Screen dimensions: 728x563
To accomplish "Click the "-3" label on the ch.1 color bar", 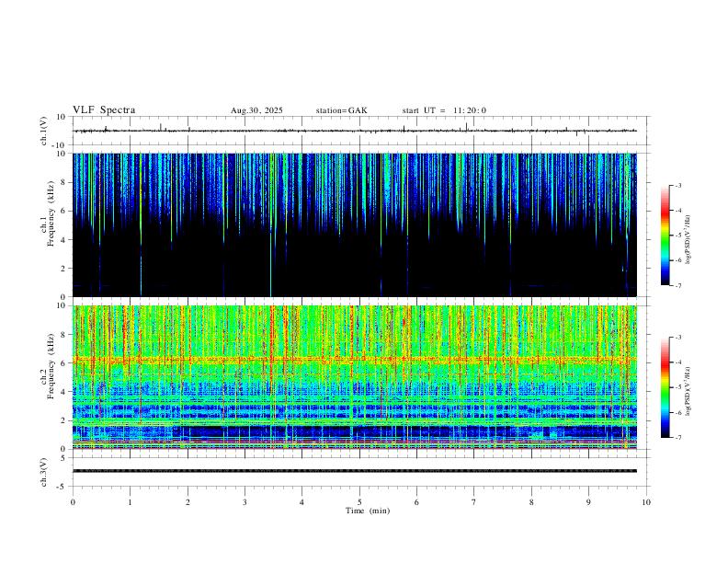I will click(x=677, y=185).
